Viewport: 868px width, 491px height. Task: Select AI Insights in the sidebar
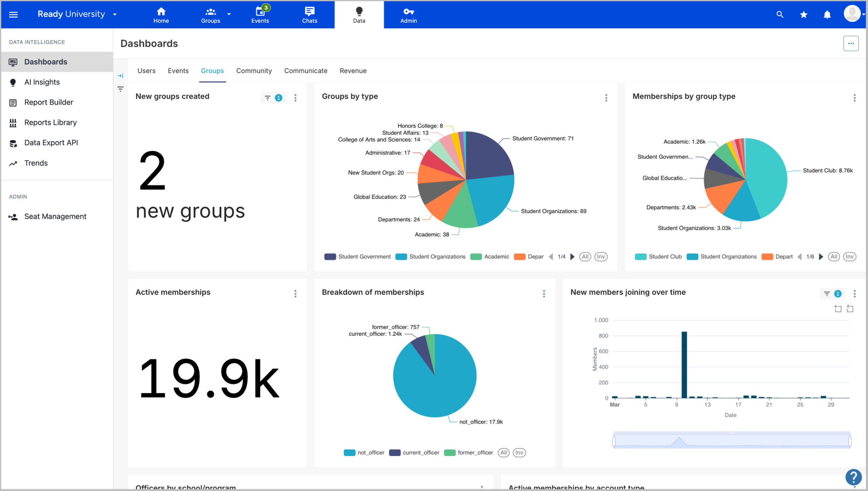pyautogui.click(x=42, y=82)
